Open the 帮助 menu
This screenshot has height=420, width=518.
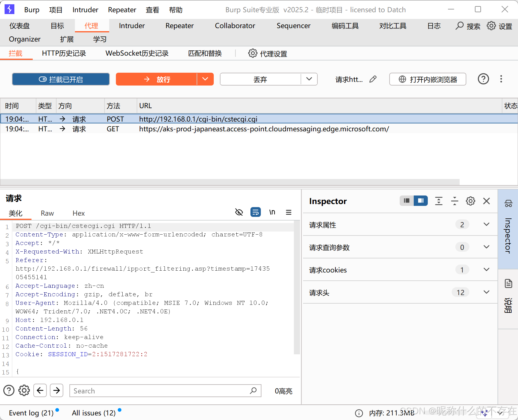pyautogui.click(x=176, y=10)
